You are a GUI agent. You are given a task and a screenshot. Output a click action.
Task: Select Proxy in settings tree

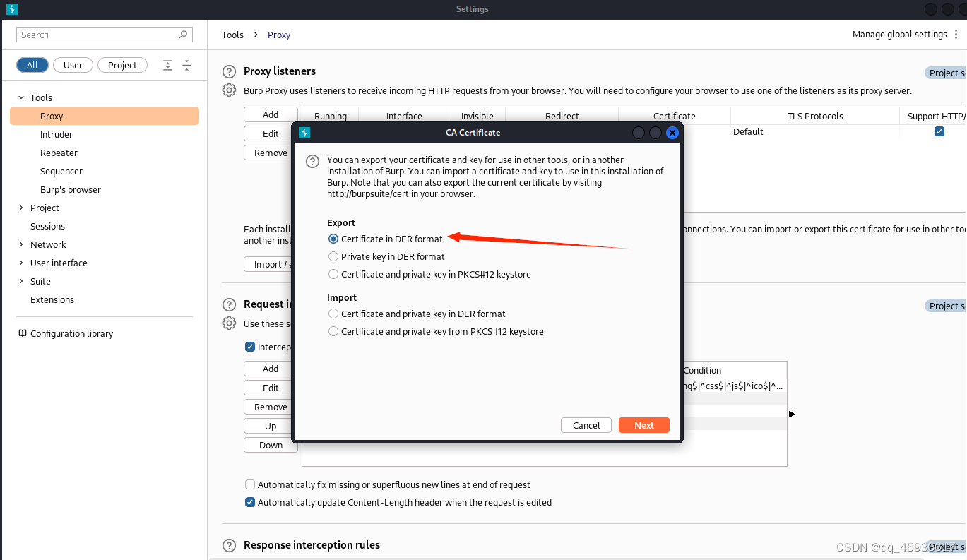click(x=105, y=116)
